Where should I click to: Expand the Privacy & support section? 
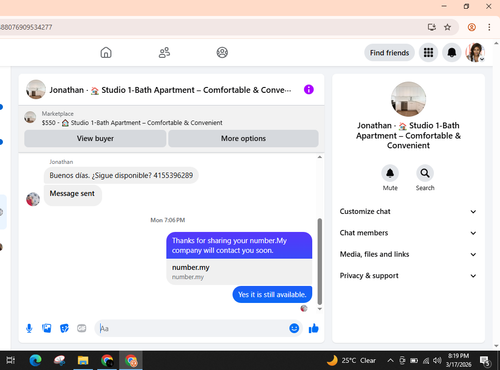click(408, 276)
